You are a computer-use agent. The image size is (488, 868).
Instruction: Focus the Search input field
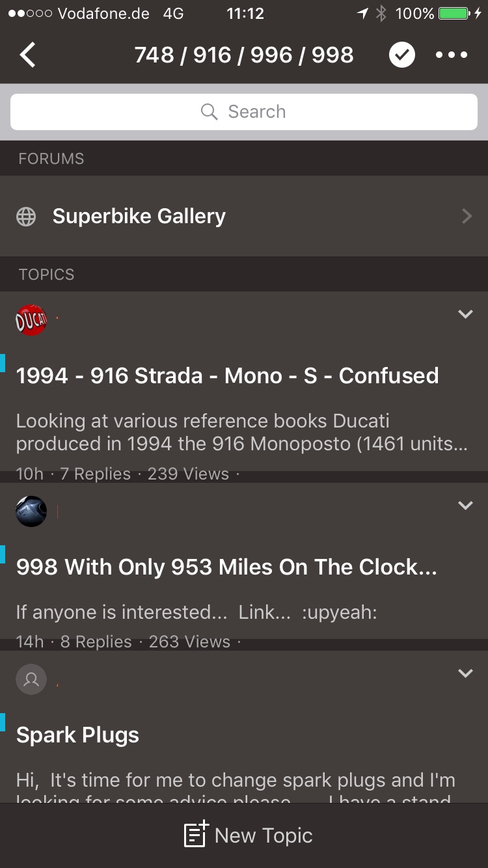pyautogui.click(x=244, y=112)
